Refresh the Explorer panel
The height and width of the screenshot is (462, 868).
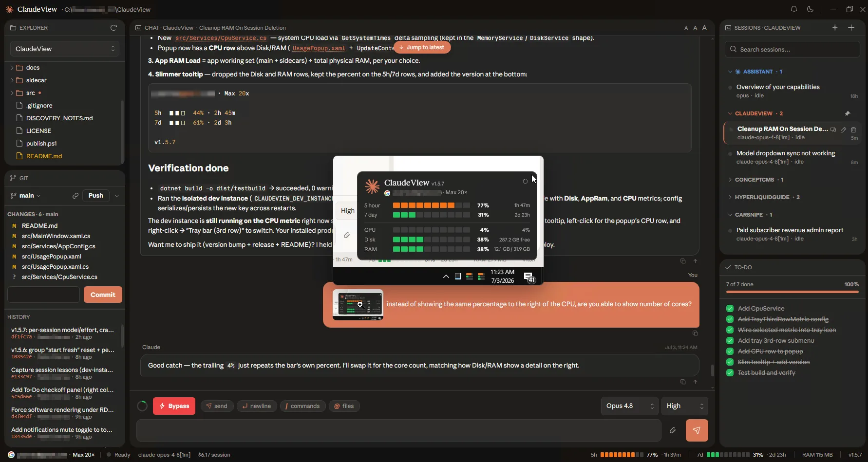114,28
